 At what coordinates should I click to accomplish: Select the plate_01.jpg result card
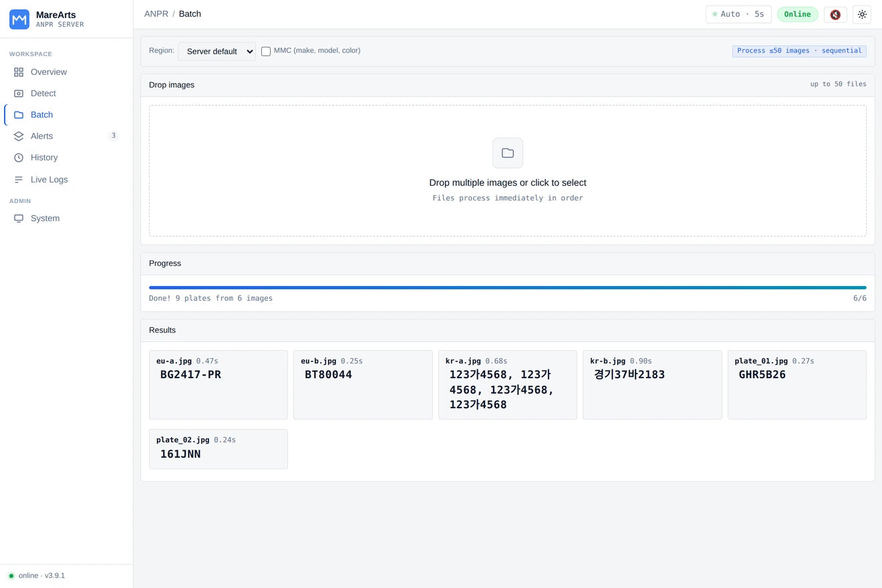[797, 385]
